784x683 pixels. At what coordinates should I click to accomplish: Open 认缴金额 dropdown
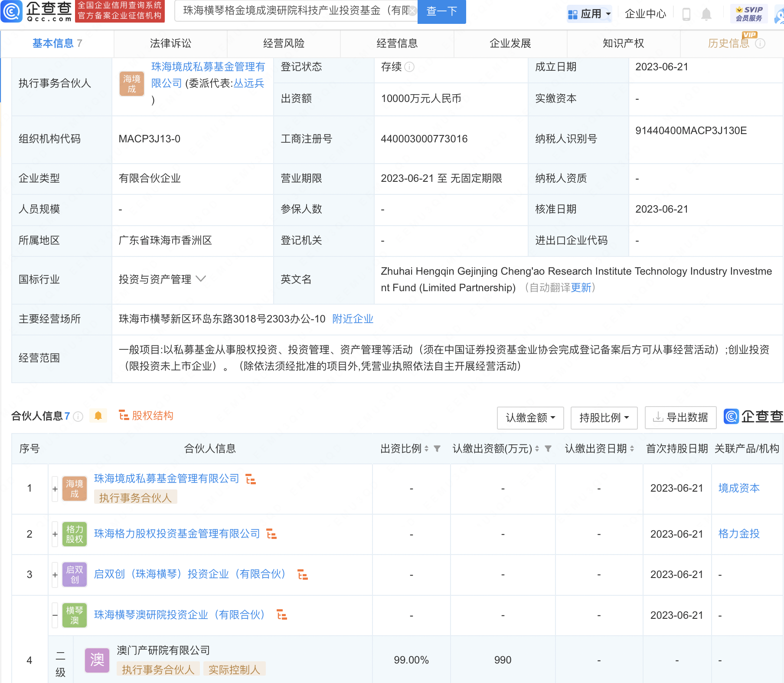point(530,418)
